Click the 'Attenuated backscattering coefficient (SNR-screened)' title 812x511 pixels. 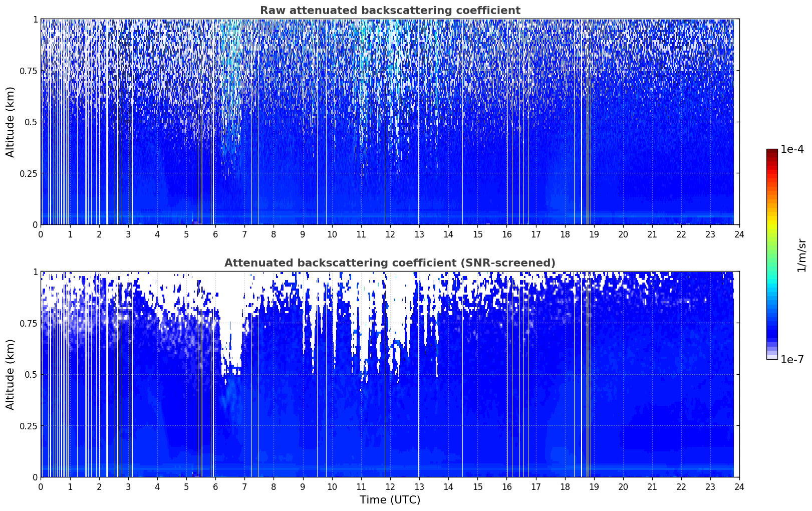[390, 263]
